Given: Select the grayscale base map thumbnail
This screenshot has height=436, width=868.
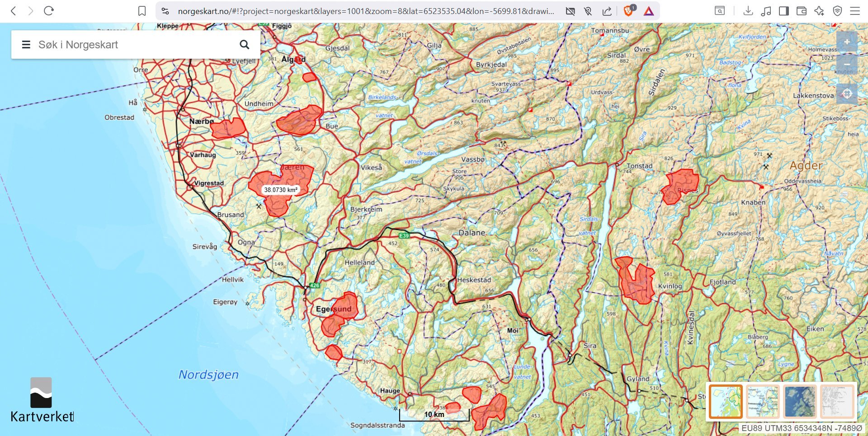Looking at the screenshot, I should pos(837,401).
